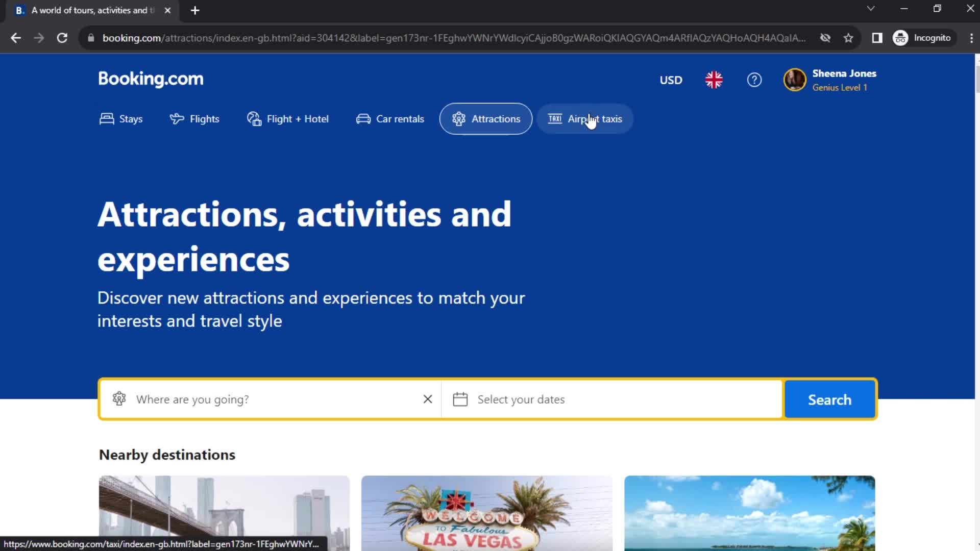Image resolution: width=980 pixels, height=551 pixels.
Task: Reload the page
Action: pos(62,38)
